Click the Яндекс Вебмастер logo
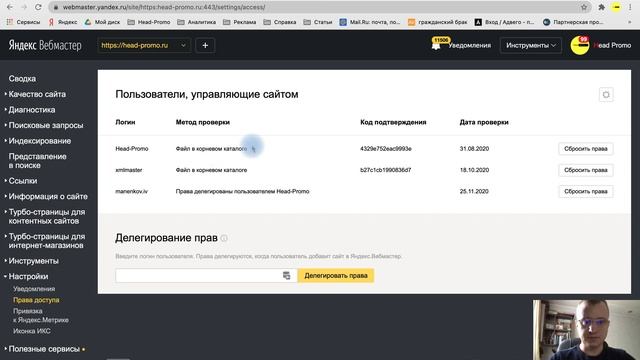Image resolution: width=640 pixels, height=360 pixels. coord(45,45)
